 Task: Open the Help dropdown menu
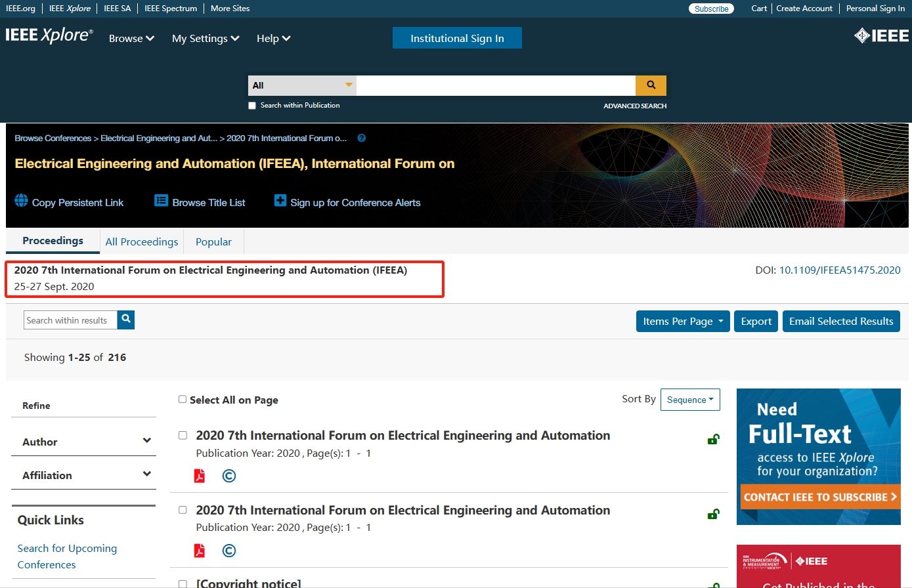(x=273, y=39)
